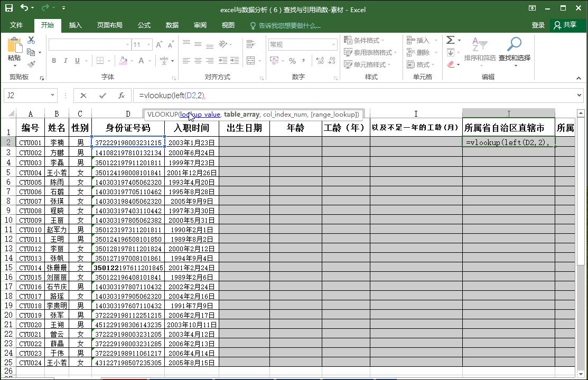Confirm the formula with the checkmark
Viewport: 588px width, 380px height.
(102, 96)
